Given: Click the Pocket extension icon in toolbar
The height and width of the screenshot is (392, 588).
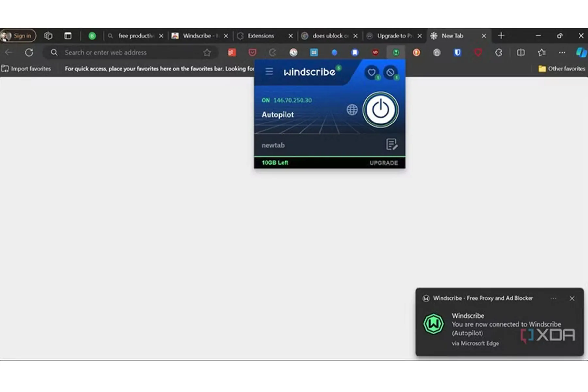Looking at the screenshot, I should [252, 53].
